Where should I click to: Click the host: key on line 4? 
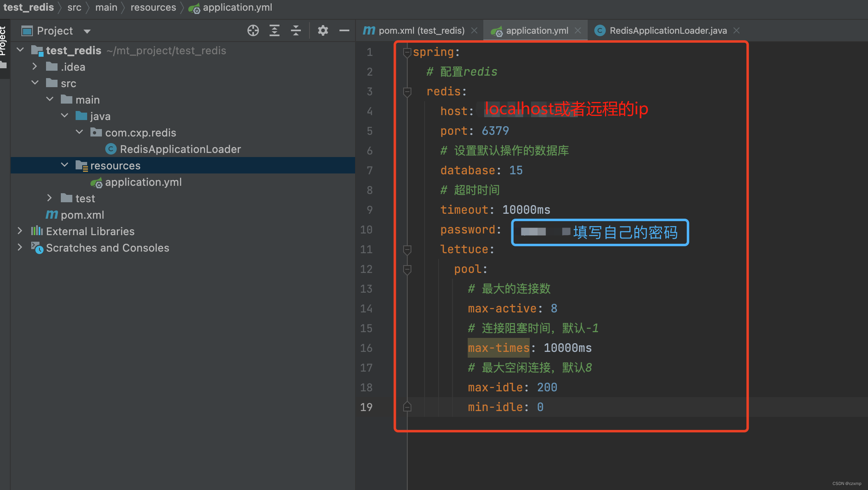[x=454, y=111]
